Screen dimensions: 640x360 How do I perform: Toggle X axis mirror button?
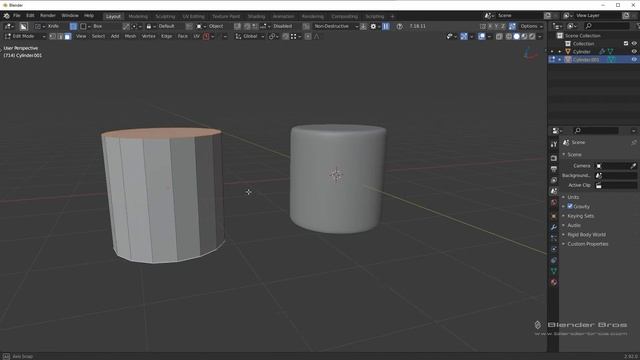[x=490, y=26]
